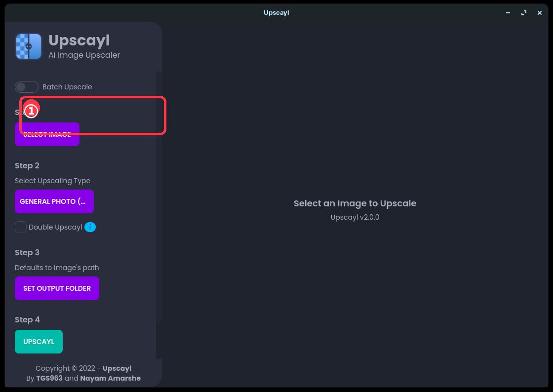Toggle the Batch Upscale switch
553x392 pixels.
pos(27,87)
